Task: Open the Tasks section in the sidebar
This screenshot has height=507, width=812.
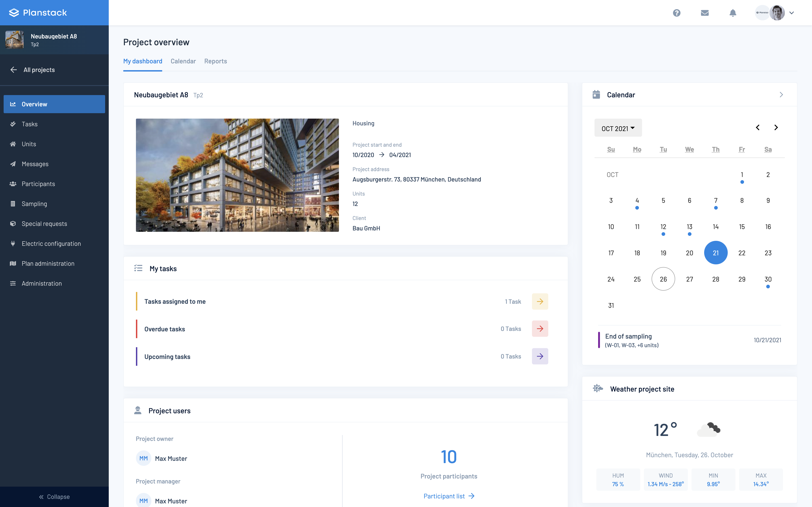Action: [29, 124]
